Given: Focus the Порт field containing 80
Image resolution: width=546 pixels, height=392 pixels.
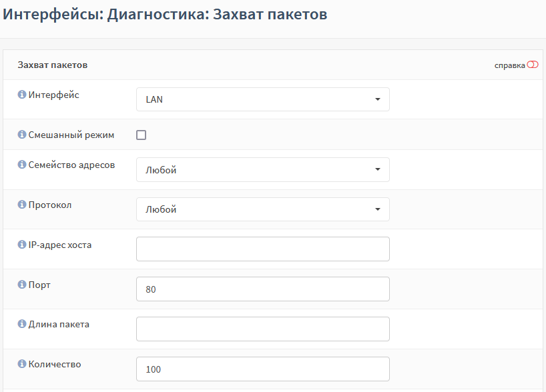Looking at the screenshot, I should [262, 289].
